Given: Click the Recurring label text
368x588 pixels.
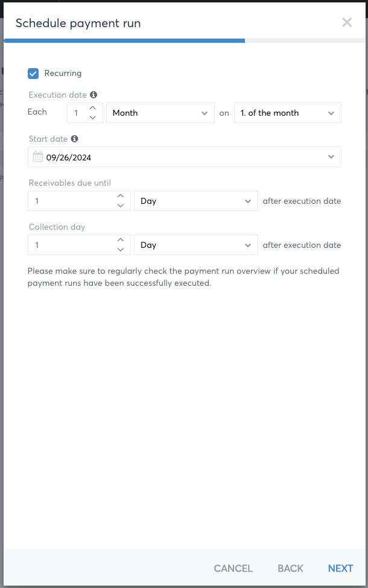Looking at the screenshot, I should pyautogui.click(x=63, y=73).
